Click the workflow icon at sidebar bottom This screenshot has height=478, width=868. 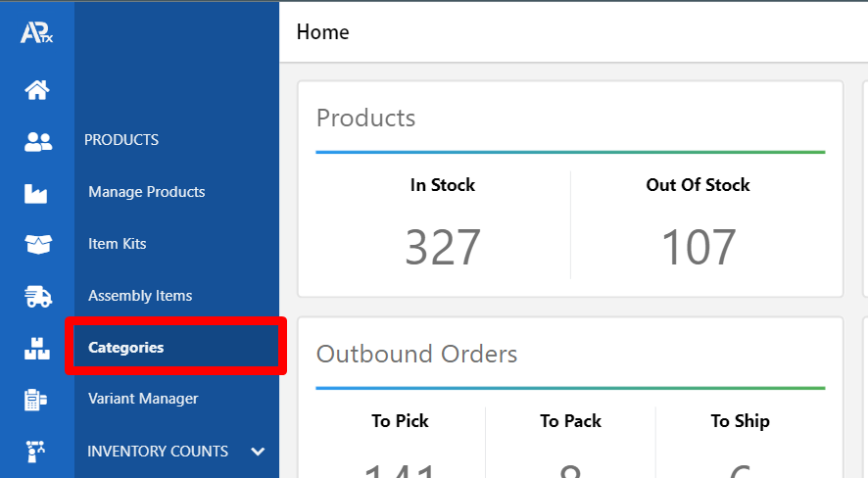(x=37, y=452)
